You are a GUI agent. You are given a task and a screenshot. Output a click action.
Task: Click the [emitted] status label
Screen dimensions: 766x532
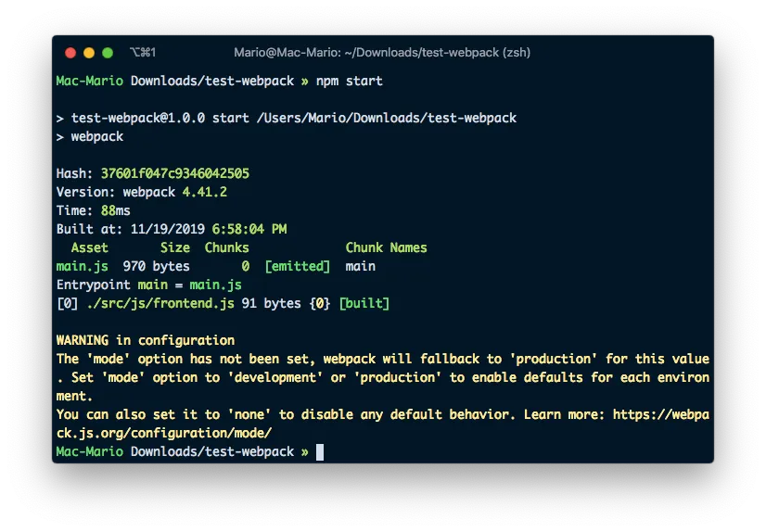tap(297, 266)
